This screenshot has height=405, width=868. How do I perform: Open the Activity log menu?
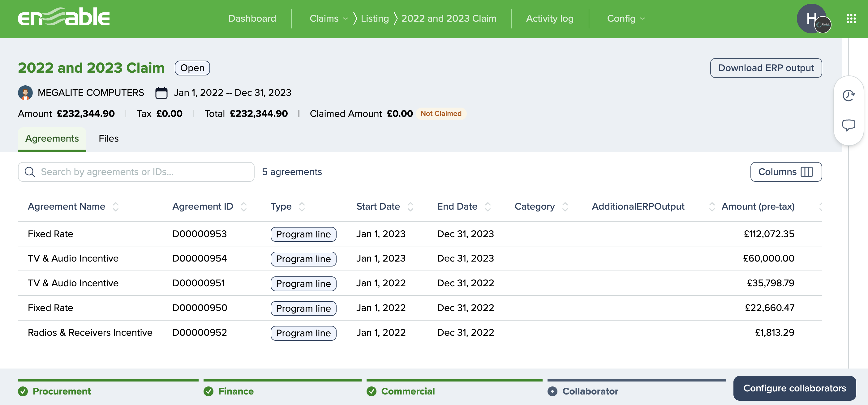(x=550, y=19)
